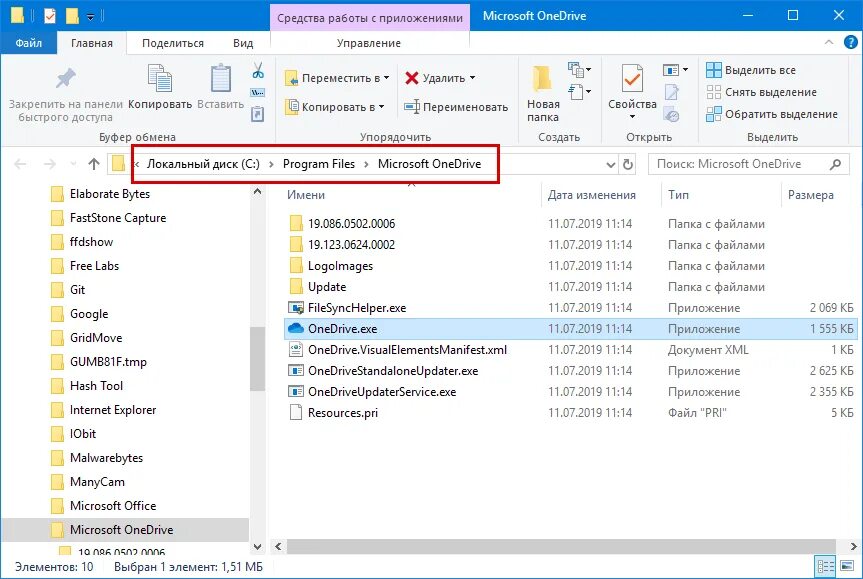This screenshot has height=579, width=863.
Task: Click the search magnifier icon
Action: click(835, 164)
